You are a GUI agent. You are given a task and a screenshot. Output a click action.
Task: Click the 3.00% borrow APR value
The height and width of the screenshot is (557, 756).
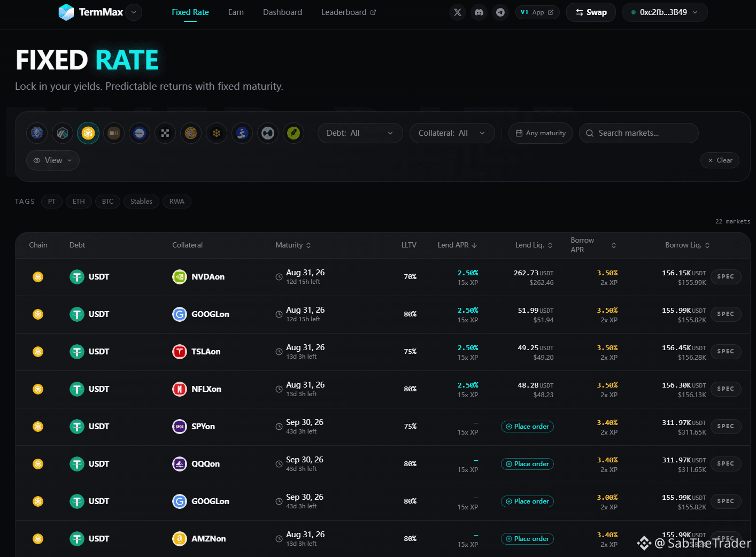coord(607,498)
